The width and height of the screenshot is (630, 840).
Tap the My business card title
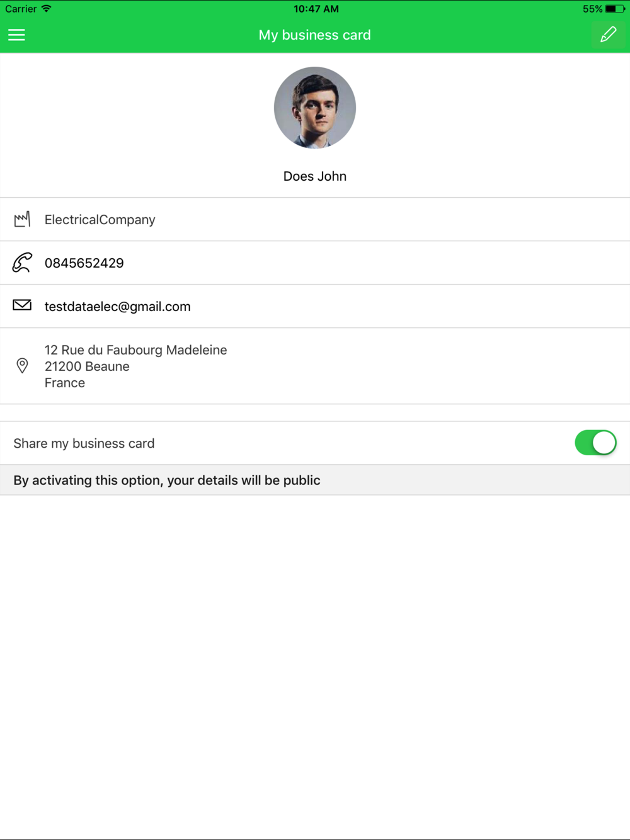[x=314, y=35]
